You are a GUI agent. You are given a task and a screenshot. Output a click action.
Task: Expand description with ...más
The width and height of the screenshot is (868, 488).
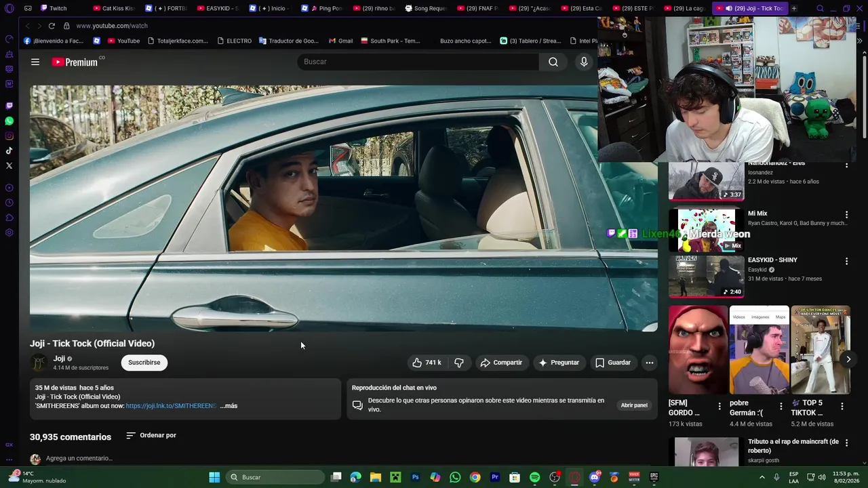coord(229,406)
